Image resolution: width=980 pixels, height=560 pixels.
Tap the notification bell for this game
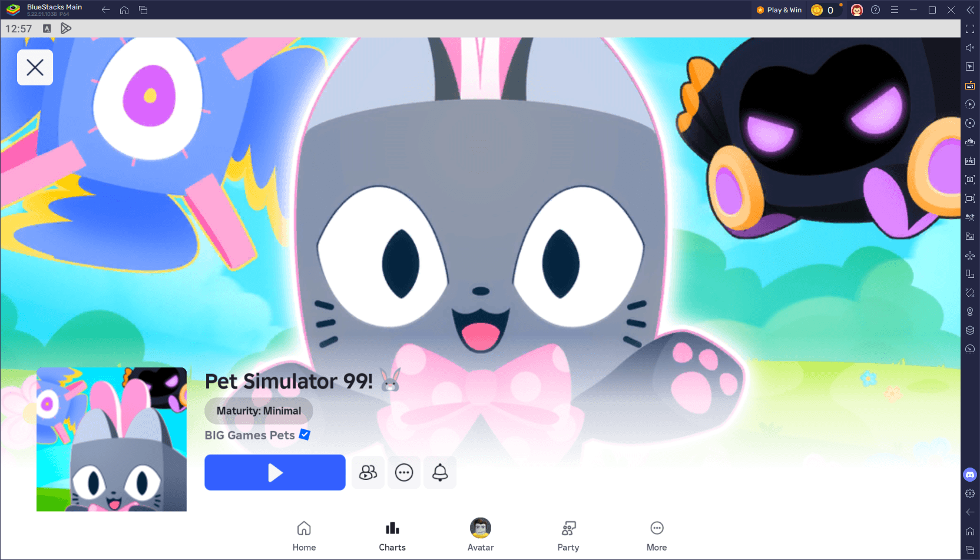440,472
